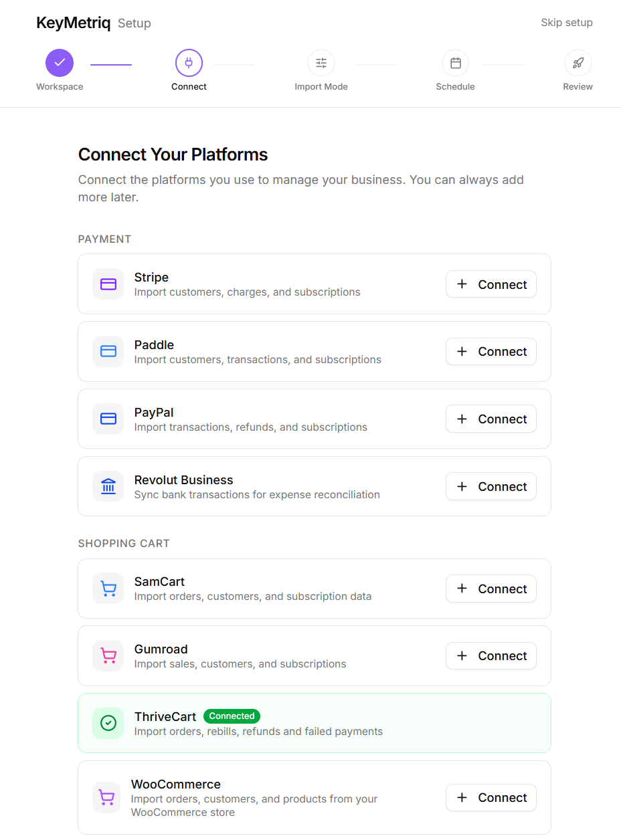This screenshot has height=840, width=621.
Task: Click the ThriveCart green check icon
Action: tap(108, 723)
